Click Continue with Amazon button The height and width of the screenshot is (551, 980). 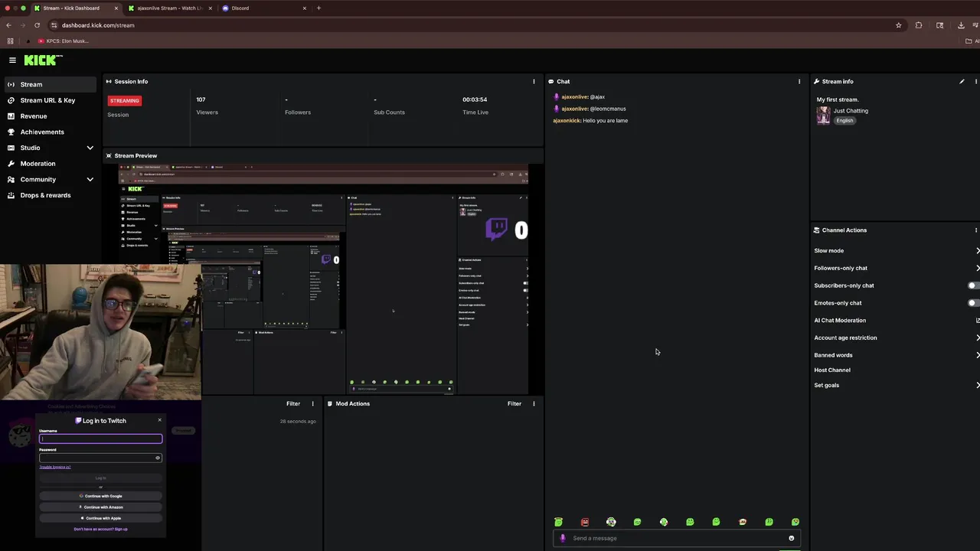100,507
